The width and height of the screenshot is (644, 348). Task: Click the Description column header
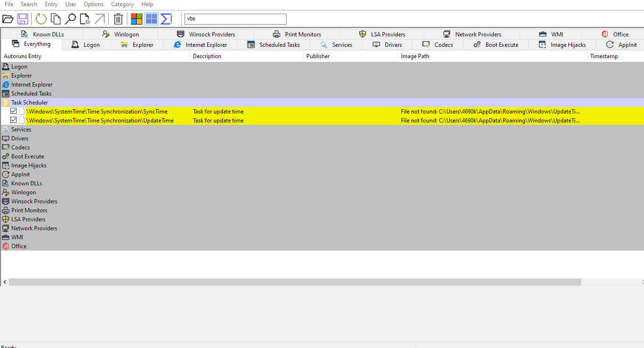247,56
